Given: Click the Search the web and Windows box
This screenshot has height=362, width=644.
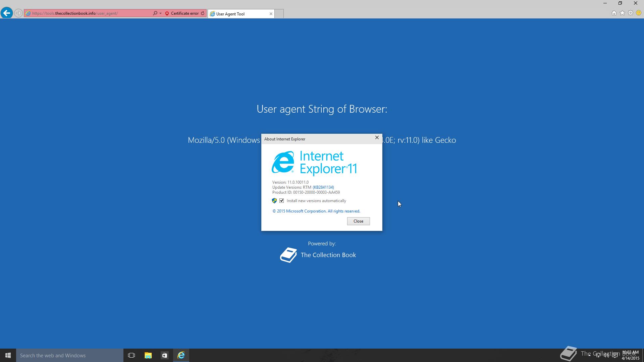Looking at the screenshot, I should 70,355.
